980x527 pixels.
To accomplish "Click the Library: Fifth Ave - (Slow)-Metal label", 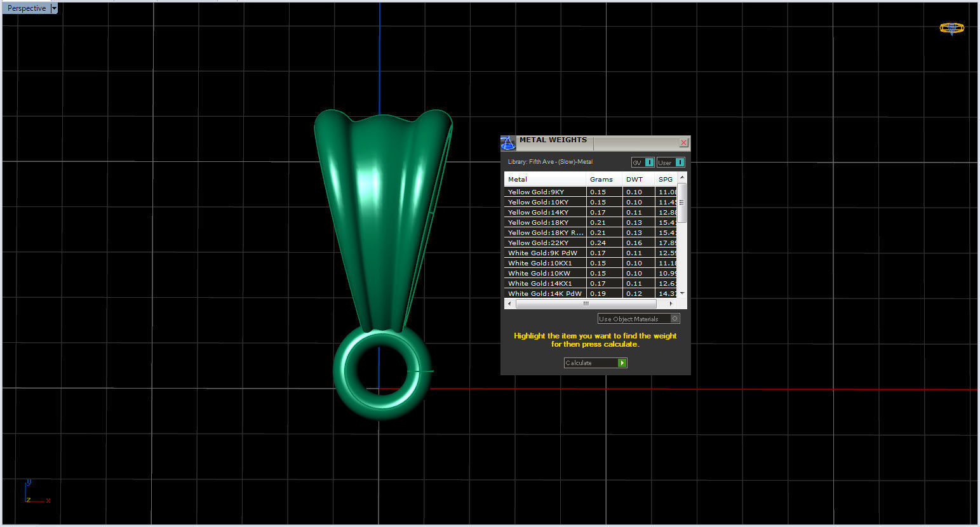I will 550,162.
